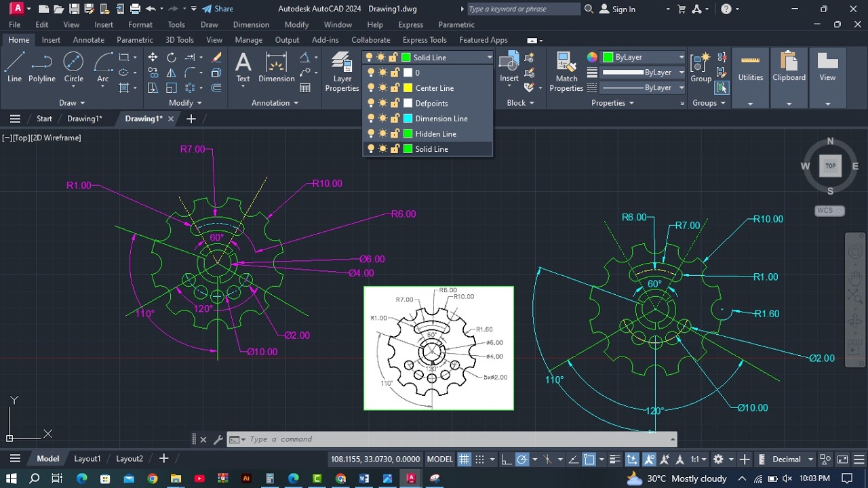Click Dimension Line layer's cyan swatch
The width and height of the screenshot is (868, 488).
[x=408, y=119]
